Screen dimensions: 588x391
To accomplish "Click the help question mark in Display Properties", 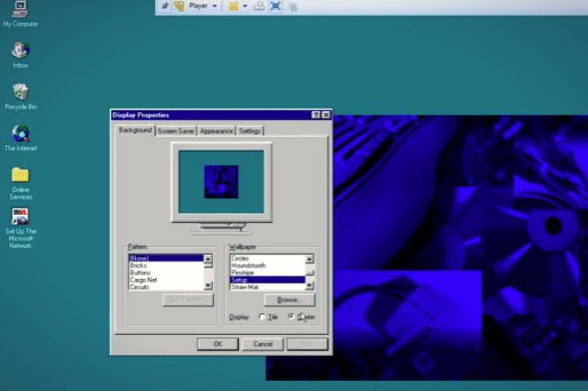I will (316, 115).
